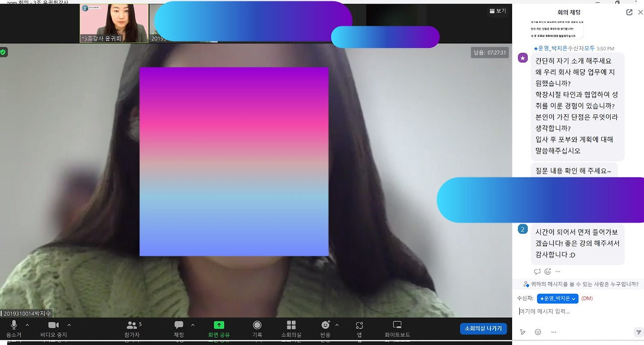Expand the arrow beside 반응
Screen dimensions: 644x345
(x=337, y=325)
